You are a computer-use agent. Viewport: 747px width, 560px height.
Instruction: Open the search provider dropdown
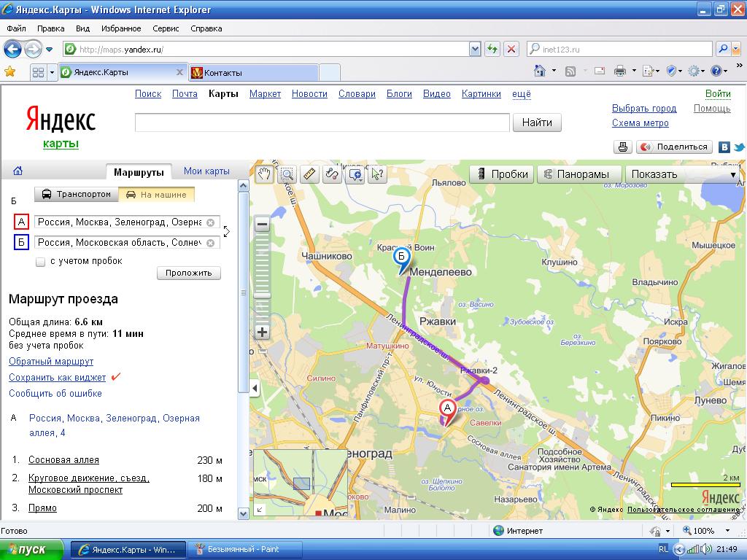click(x=735, y=49)
